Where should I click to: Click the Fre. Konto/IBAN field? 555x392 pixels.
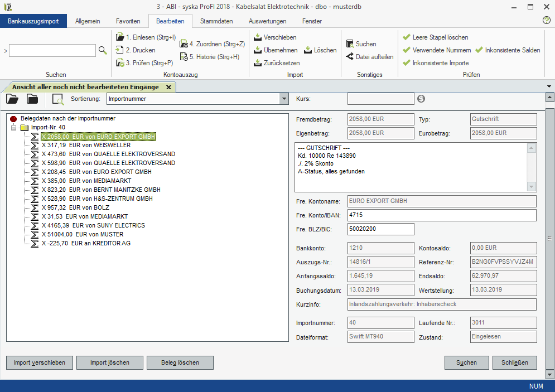tap(442, 215)
